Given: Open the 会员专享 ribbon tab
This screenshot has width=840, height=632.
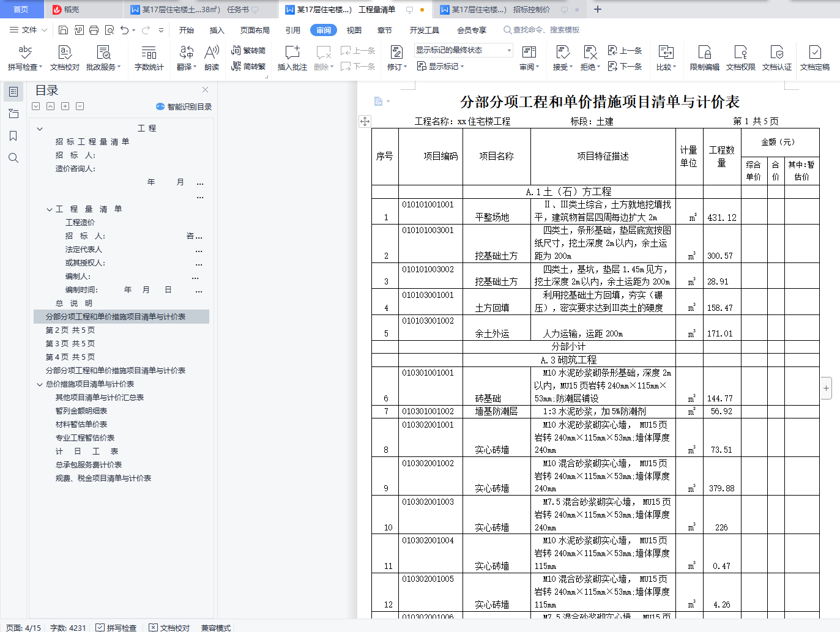Looking at the screenshot, I should pos(471,30).
